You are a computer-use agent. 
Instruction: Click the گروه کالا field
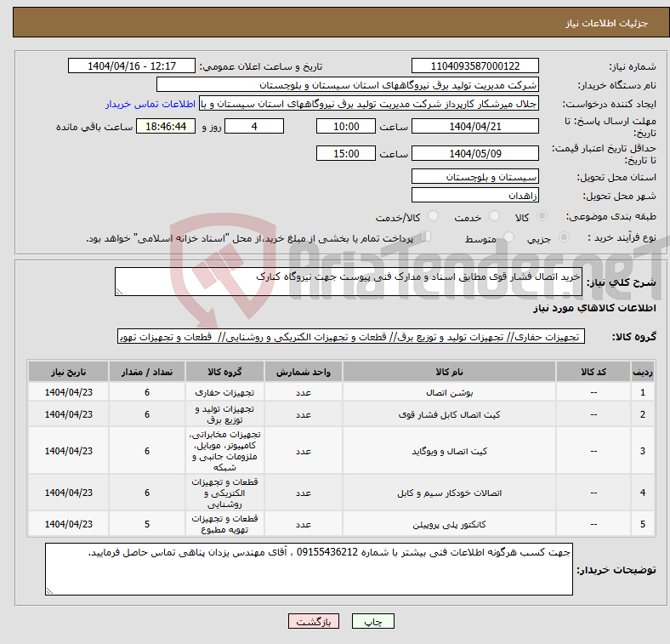351,337
